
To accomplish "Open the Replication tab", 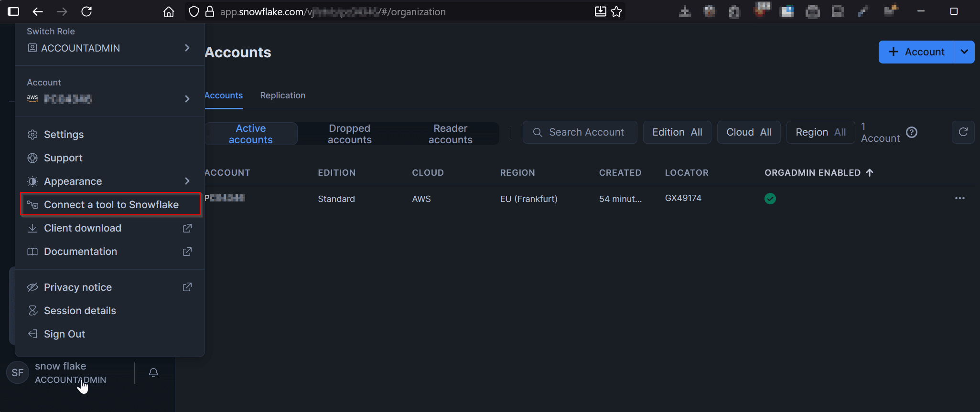I will click(282, 95).
